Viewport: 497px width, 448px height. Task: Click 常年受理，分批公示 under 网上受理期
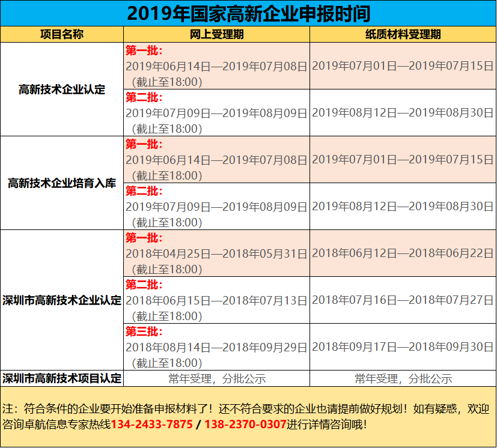[x=215, y=378]
